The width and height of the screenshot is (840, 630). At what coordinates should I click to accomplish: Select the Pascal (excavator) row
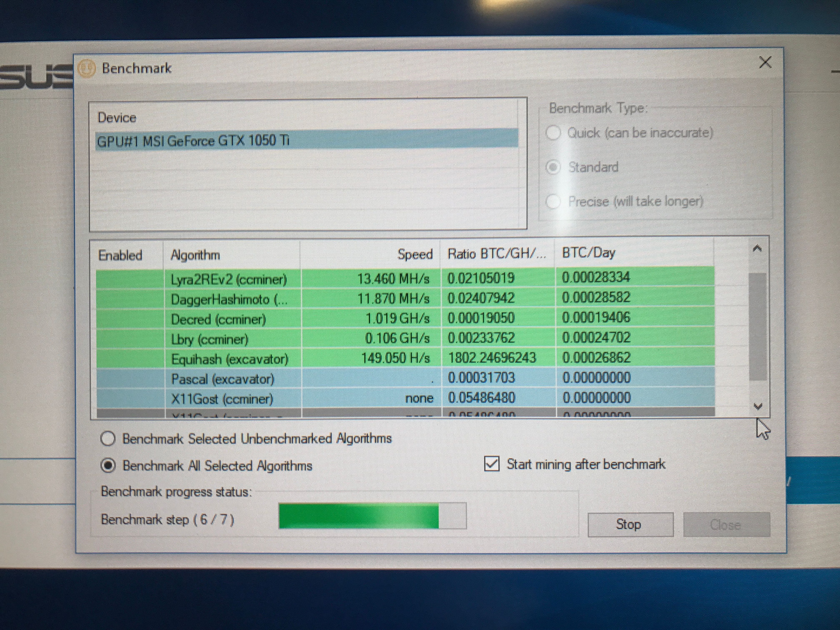click(405, 378)
